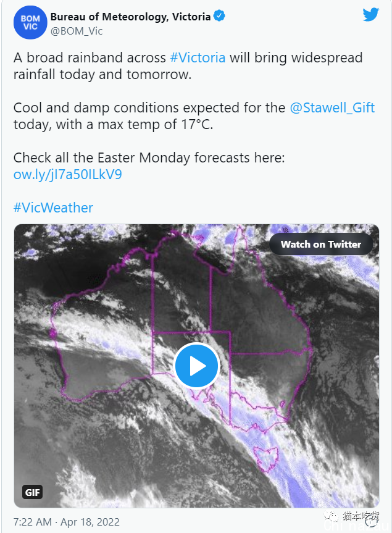Click the satellite image over Tasmania
Image resolution: width=392 pixels, height=533 pixels.
(x=267, y=459)
